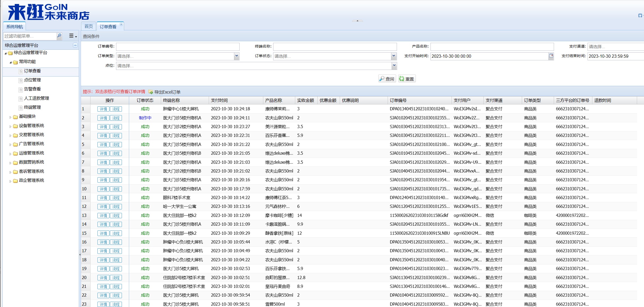Image resolution: width=644 pixels, height=307 pixels.
Task: Expand the 订单状态 dropdown
Action: (x=394, y=56)
